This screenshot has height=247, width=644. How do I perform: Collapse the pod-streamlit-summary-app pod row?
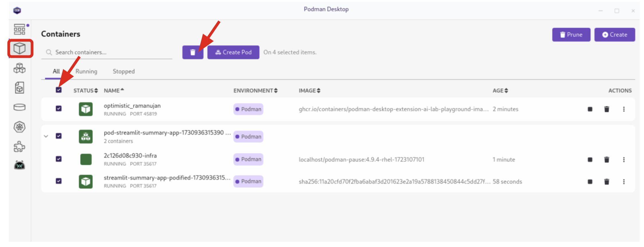46,136
